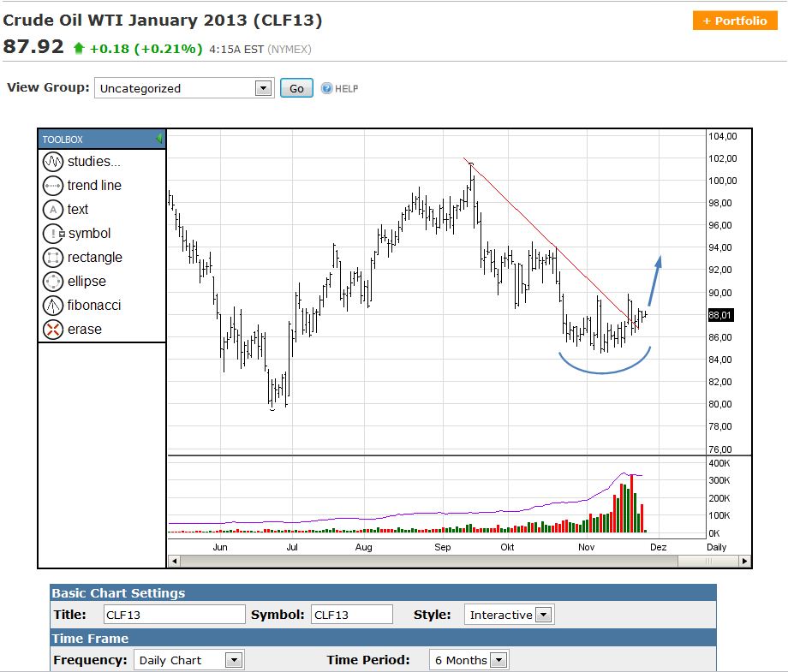
Task: Click the Title input field
Action: click(175, 615)
